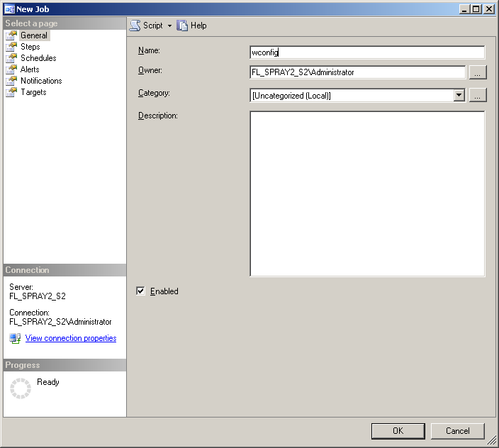Toggle the Enabled checkbox
Screen dimensions: 499x448
pos(140,291)
